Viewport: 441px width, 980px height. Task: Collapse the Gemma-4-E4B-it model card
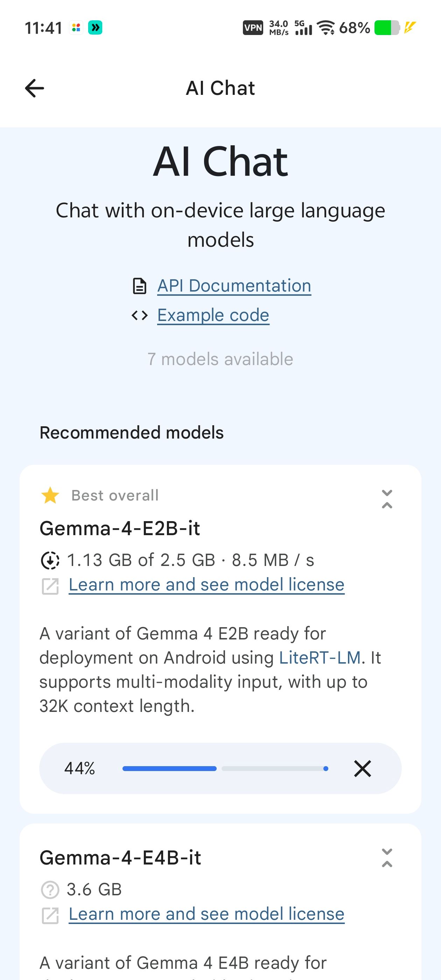[x=387, y=858]
